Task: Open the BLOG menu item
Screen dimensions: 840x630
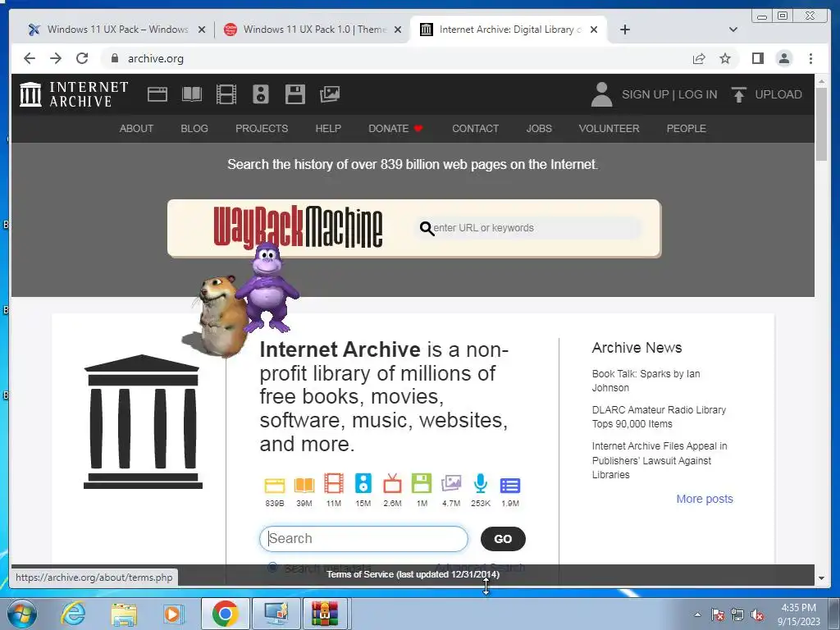Action: point(194,129)
